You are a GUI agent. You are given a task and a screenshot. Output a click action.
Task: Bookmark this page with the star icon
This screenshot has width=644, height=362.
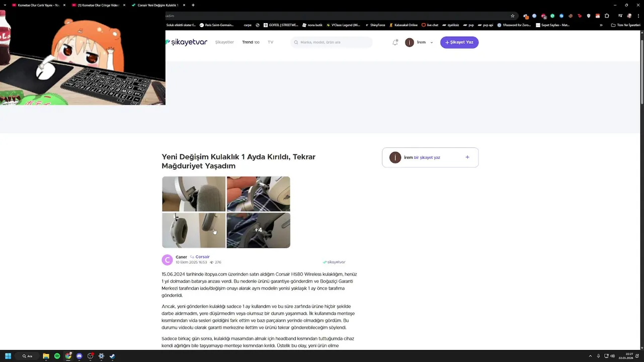click(x=513, y=16)
